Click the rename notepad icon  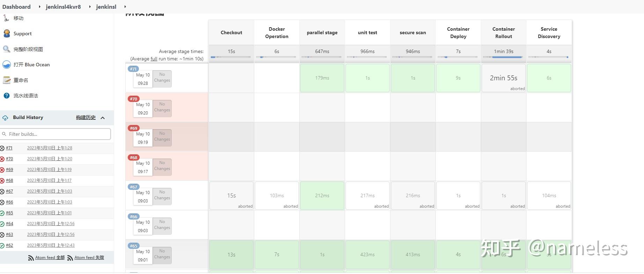(7, 80)
